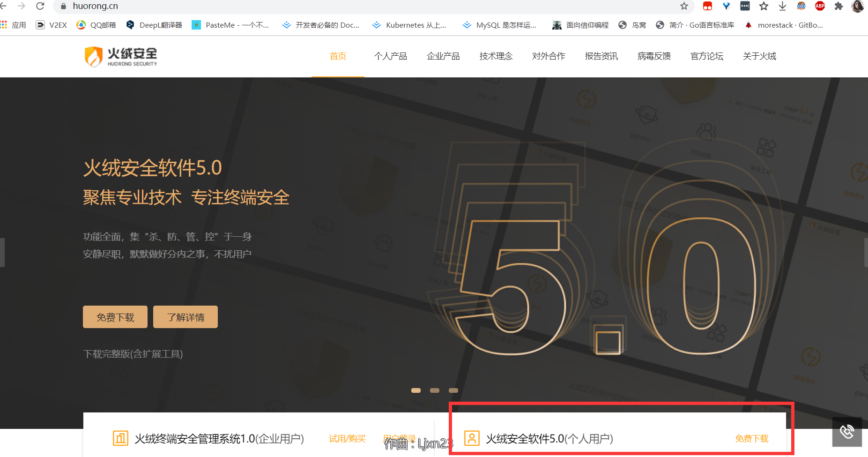Open the ABP Adblock Plus extension
Image resolution: width=868 pixels, height=457 pixels.
[820, 6]
